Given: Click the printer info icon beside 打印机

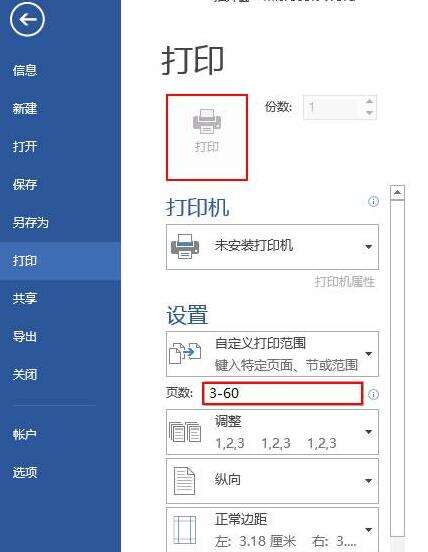Looking at the screenshot, I should tap(373, 201).
